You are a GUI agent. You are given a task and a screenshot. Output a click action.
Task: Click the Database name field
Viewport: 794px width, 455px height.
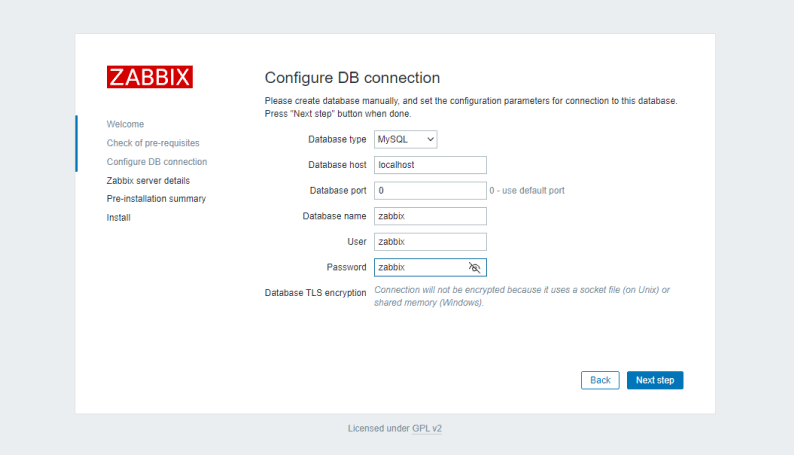click(x=430, y=216)
